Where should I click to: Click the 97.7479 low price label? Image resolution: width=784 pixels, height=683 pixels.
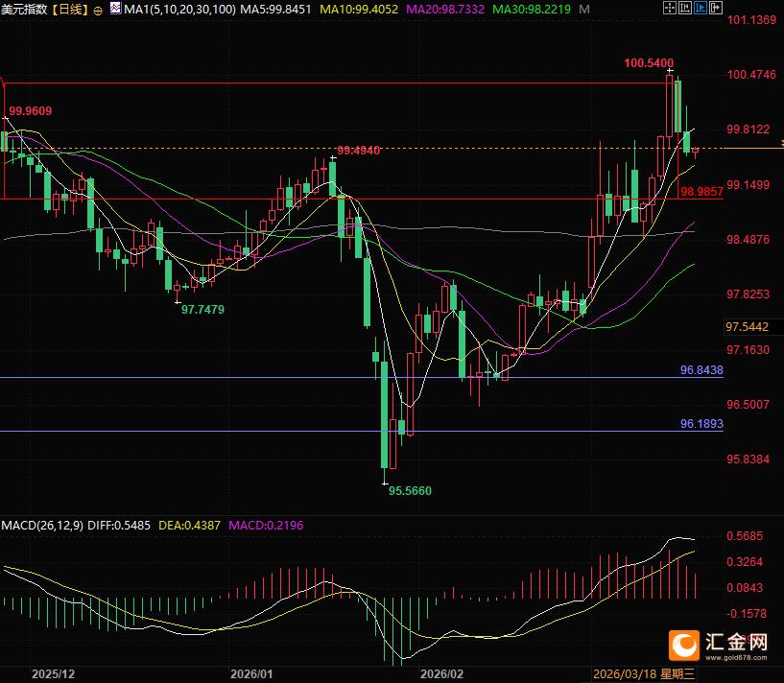(x=202, y=310)
